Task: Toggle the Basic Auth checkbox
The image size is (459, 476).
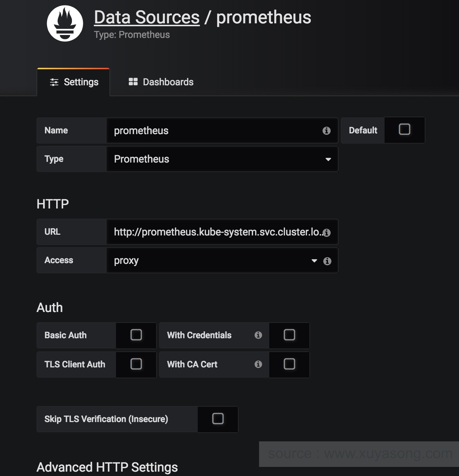Action: (136, 335)
